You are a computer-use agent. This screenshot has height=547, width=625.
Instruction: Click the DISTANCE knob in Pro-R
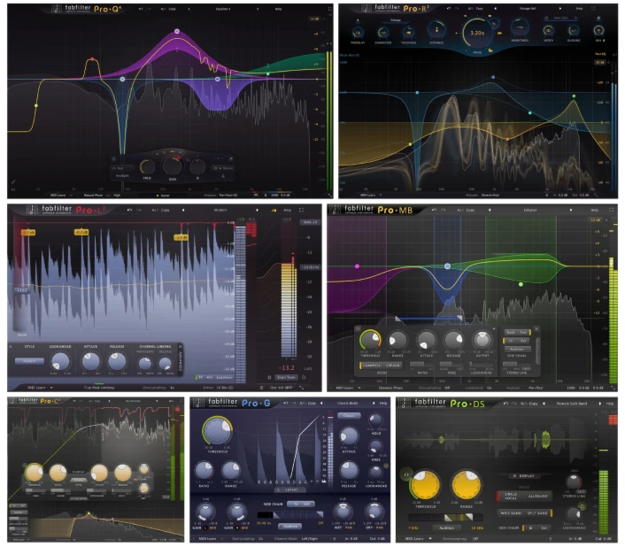pyautogui.click(x=436, y=30)
